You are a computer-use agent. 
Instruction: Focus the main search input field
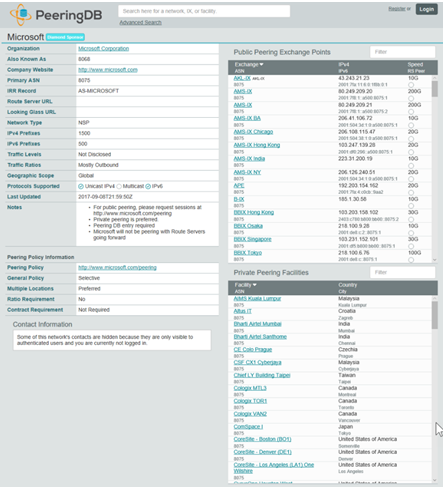[x=204, y=11]
